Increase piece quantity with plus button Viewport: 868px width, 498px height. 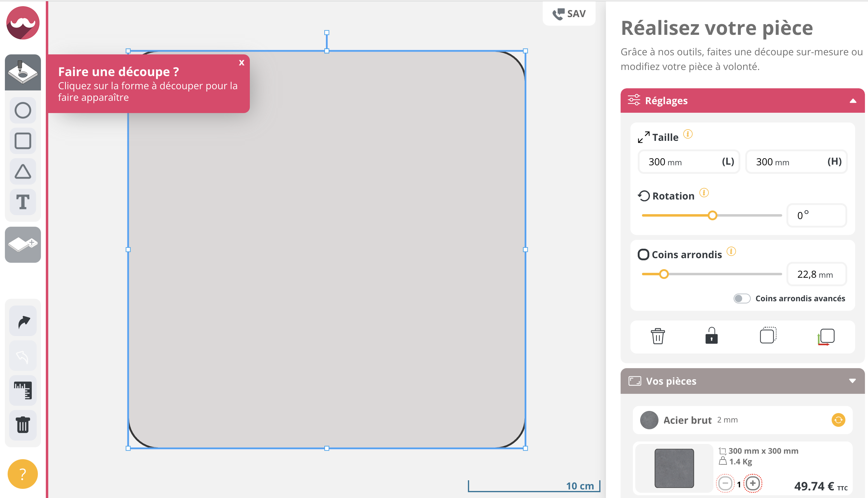753,484
